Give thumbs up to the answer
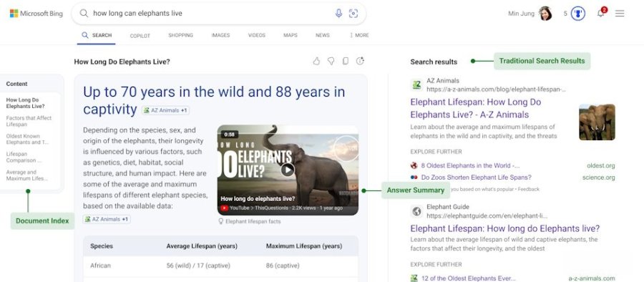This screenshot has height=282, width=644. (316, 62)
